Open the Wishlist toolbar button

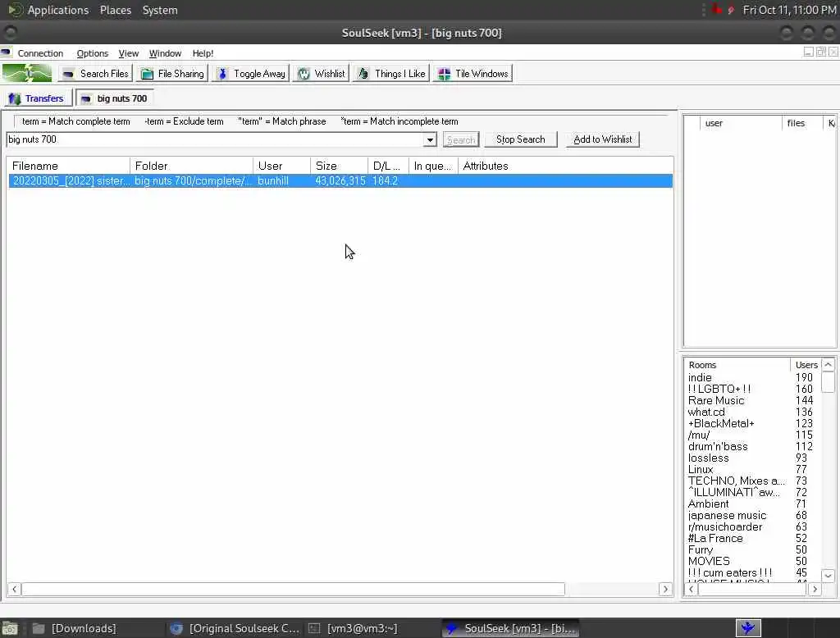(x=322, y=73)
